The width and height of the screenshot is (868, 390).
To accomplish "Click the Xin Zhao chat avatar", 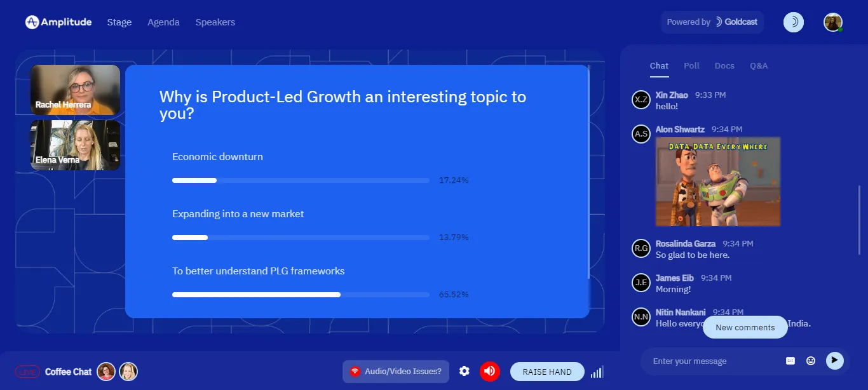I will pos(641,100).
